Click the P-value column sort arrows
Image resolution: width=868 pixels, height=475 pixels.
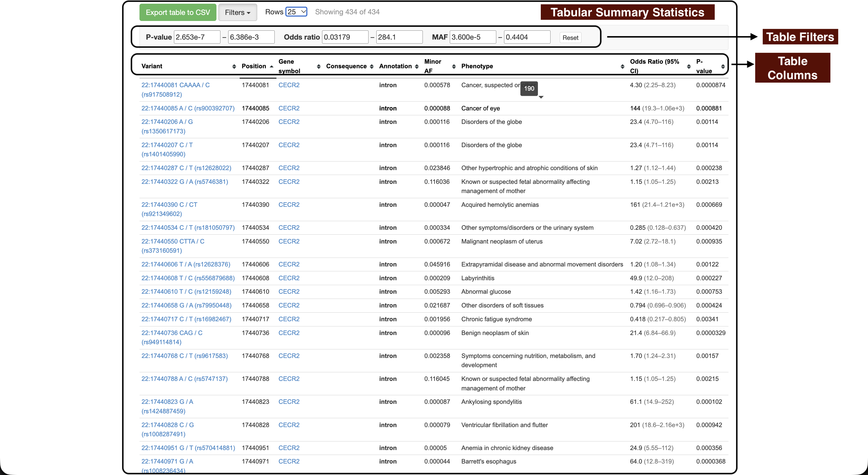pos(723,66)
